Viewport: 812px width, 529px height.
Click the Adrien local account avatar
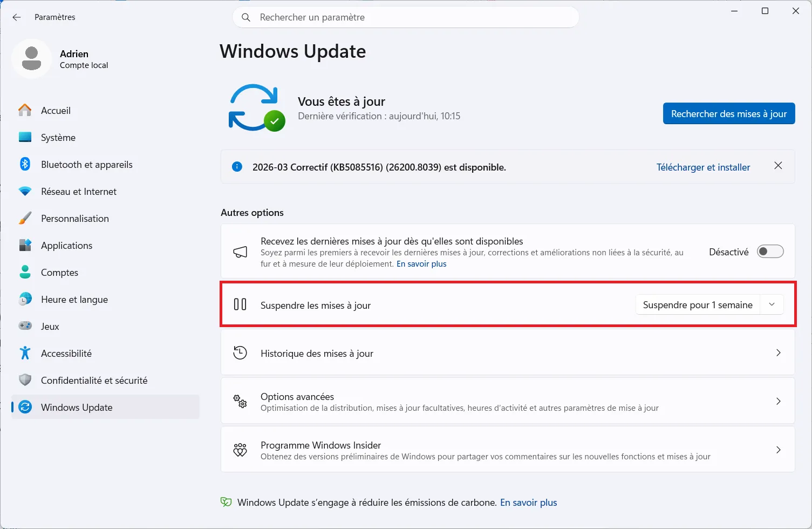[32, 58]
